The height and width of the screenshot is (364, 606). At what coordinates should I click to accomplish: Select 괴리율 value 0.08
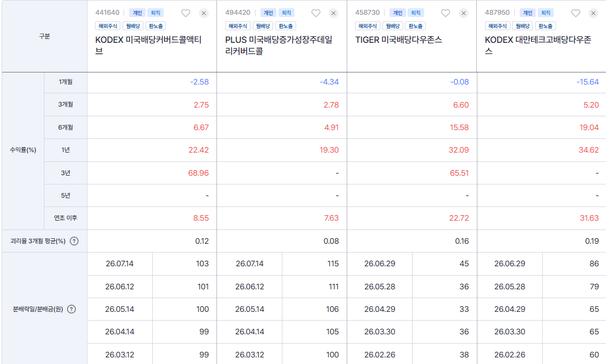pos(331,241)
